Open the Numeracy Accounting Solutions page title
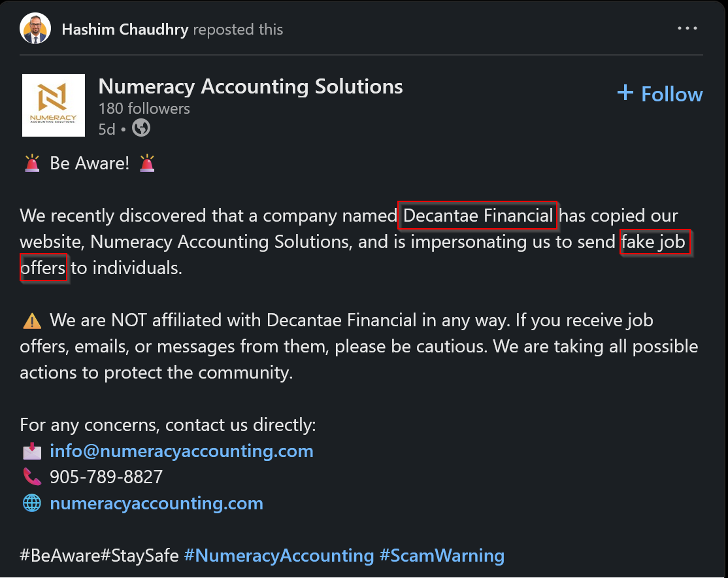 250,86
